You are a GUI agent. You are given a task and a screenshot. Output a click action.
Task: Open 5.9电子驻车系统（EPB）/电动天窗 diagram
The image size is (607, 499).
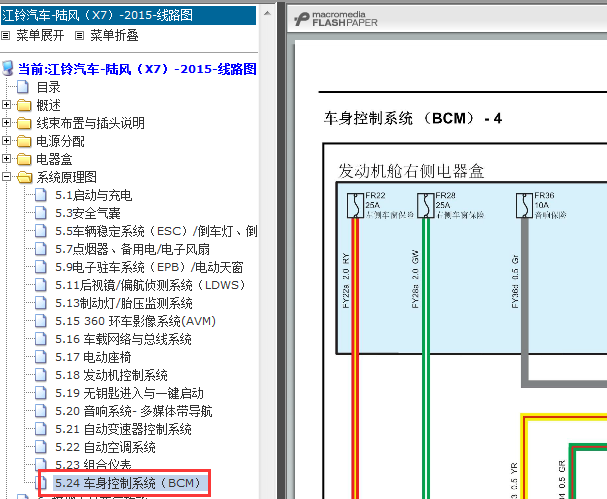click(x=149, y=267)
